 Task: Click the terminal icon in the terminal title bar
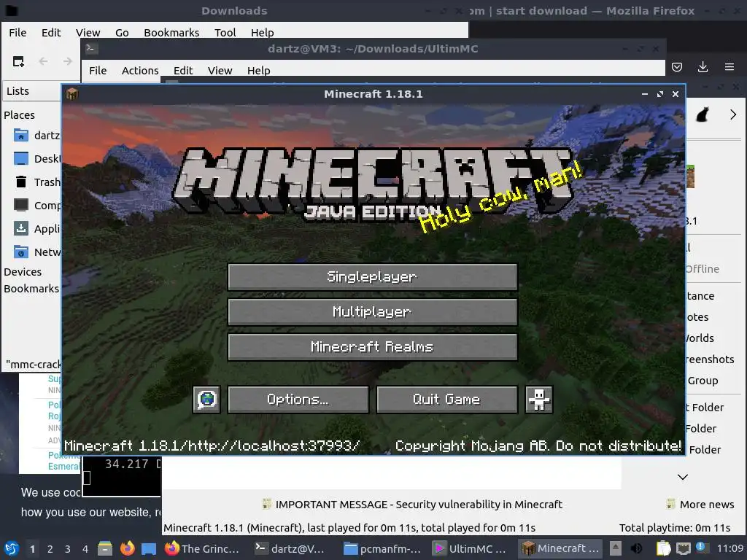(91, 48)
